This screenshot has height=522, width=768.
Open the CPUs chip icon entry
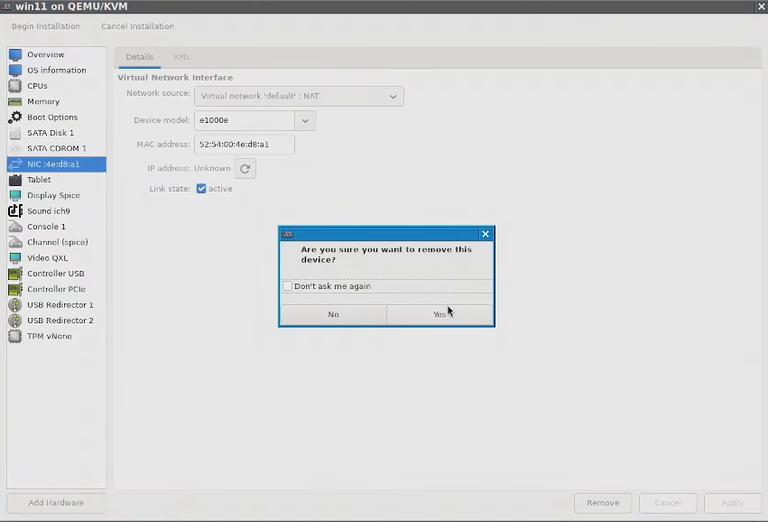[x=15, y=86]
